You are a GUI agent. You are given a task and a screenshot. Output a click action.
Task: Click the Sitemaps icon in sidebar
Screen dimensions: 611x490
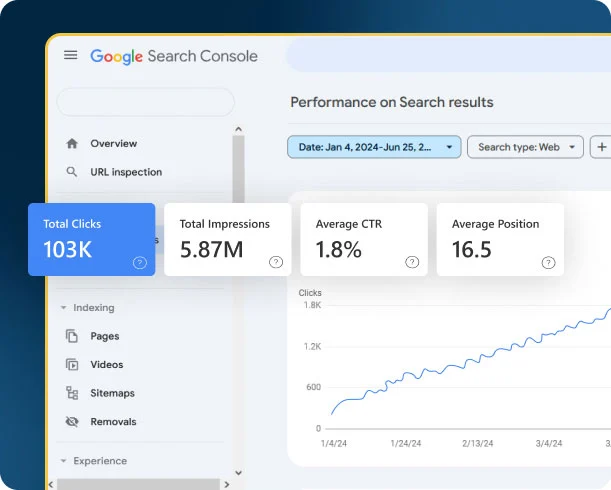(72, 393)
